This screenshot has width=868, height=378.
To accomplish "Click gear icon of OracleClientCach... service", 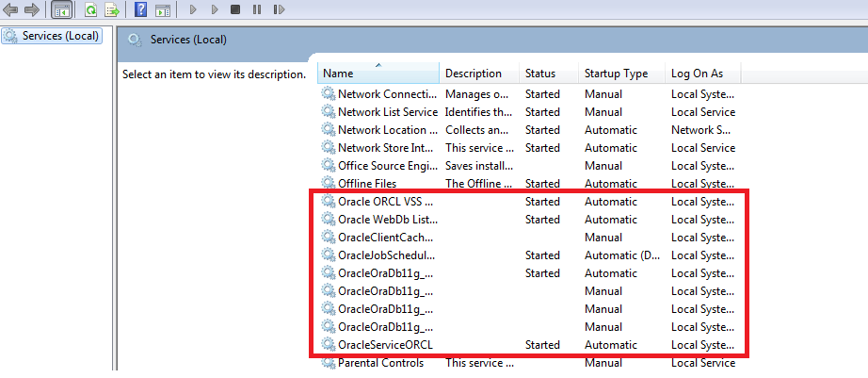I will [x=329, y=238].
